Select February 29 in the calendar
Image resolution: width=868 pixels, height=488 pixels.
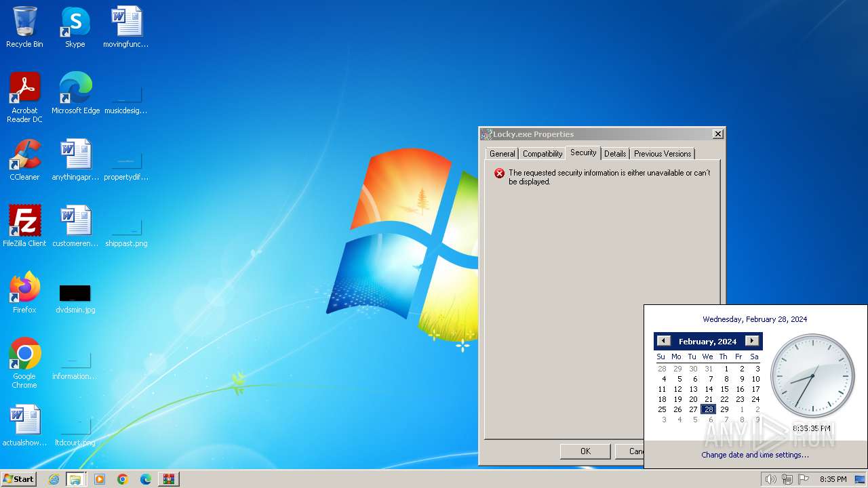click(724, 409)
